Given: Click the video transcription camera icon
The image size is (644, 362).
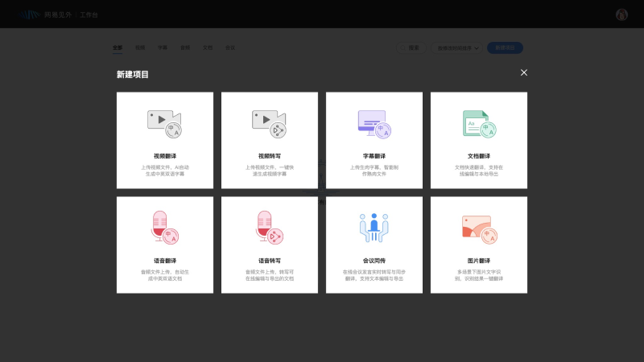Looking at the screenshot, I should (x=269, y=123).
